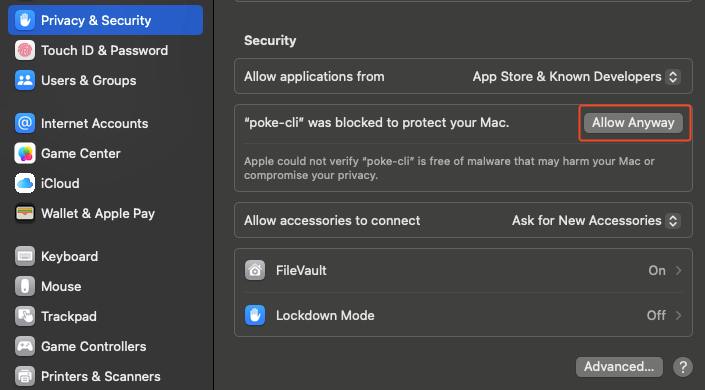The width and height of the screenshot is (705, 390).
Task: Click chevron in the Lockdown Mode row
Action: tap(678, 315)
